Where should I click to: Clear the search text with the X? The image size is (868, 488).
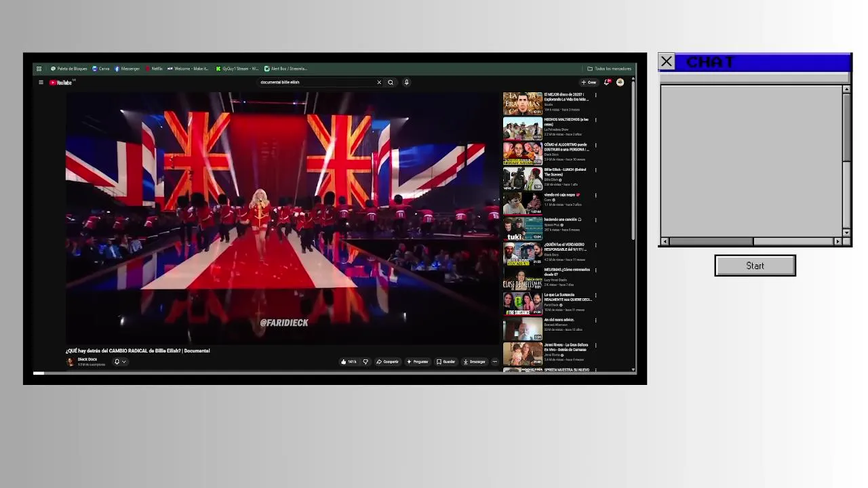(x=379, y=83)
